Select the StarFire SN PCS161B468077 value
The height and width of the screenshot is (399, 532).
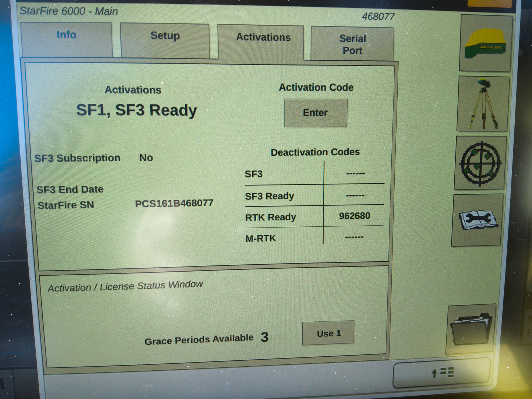tap(175, 202)
